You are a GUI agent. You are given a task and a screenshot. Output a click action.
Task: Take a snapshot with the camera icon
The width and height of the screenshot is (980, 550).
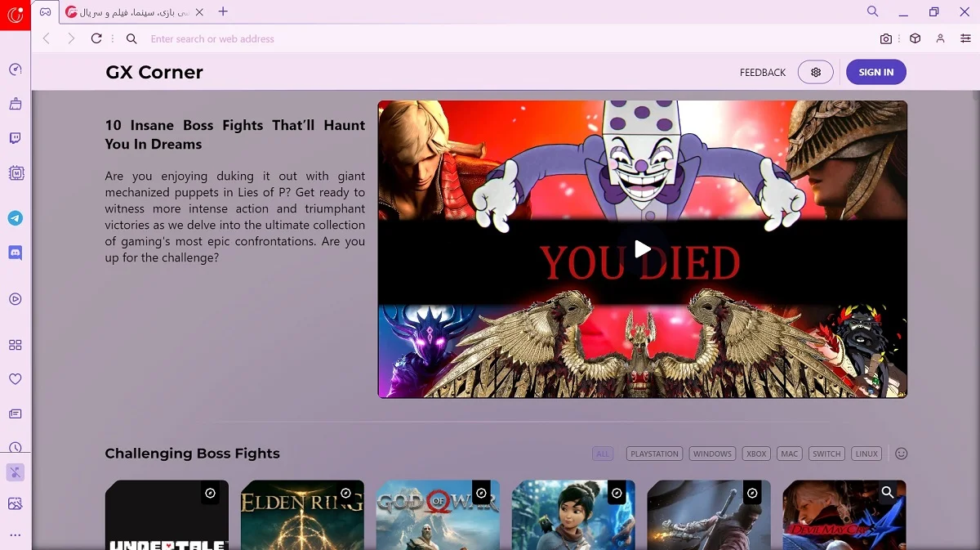[x=886, y=38]
